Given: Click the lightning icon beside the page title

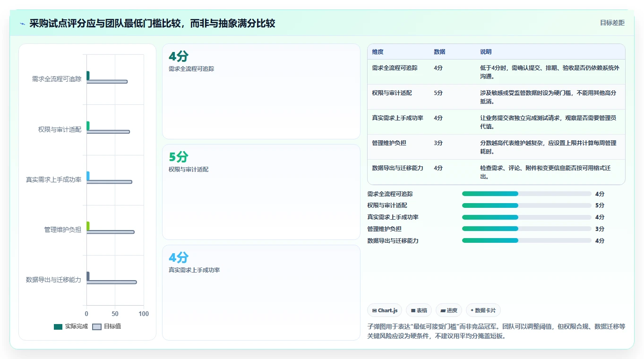Looking at the screenshot, I should click(22, 23).
